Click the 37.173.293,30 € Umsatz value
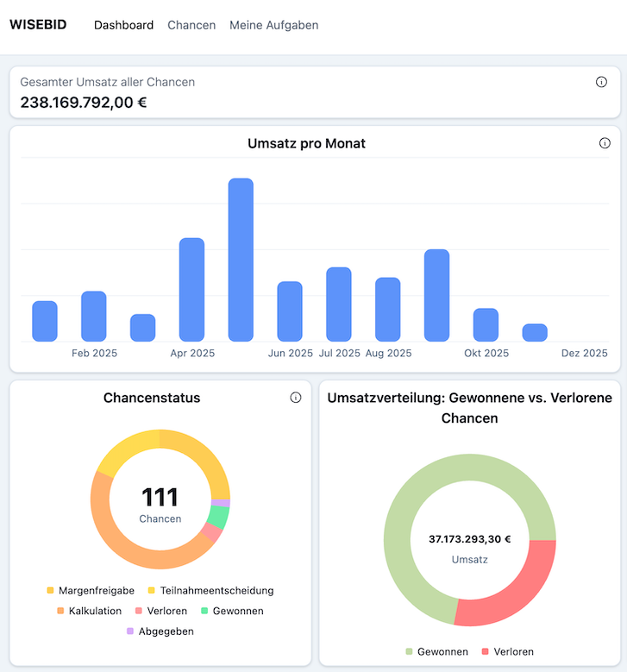The image size is (627, 672). coord(470,539)
